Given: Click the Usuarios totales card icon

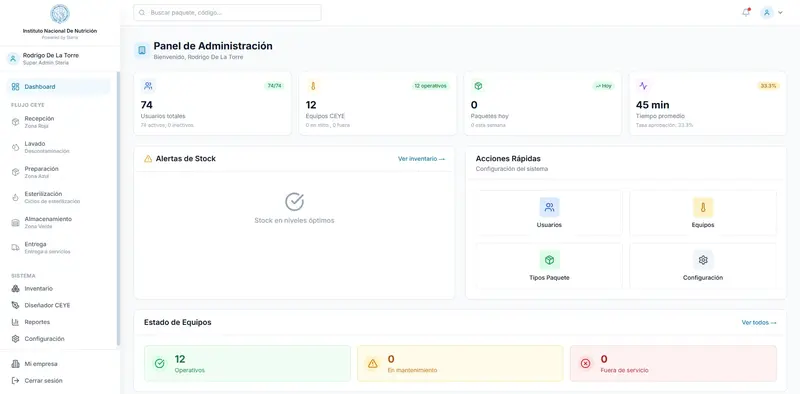Looking at the screenshot, I should [148, 86].
